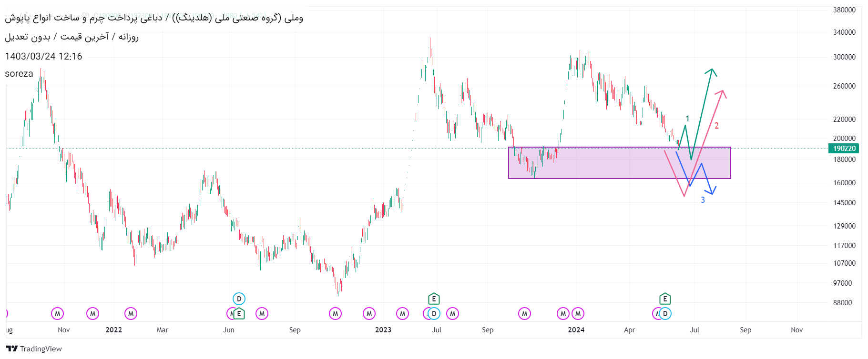The width and height of the screenshot is (868, 359).
Task: Click the 129000 price axis label
Action: pyautogui.click(x=844, y=226)
